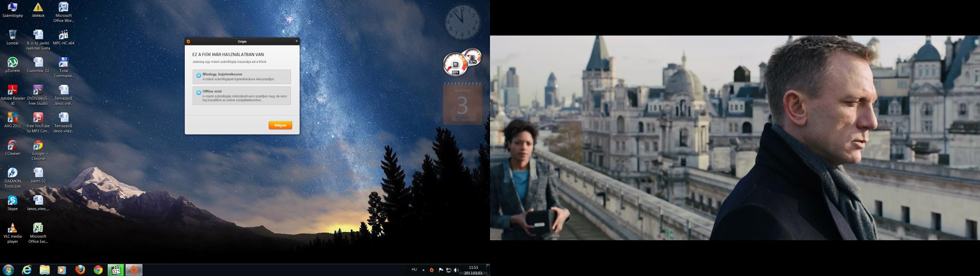Open the 'Hétfő 02' document icon
This screenshot has width=980, height=276.
38,176
